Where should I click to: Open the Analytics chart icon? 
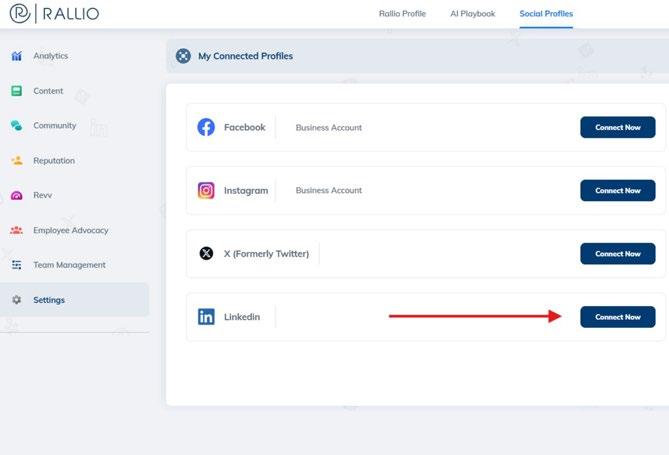[x=17, y=56]
